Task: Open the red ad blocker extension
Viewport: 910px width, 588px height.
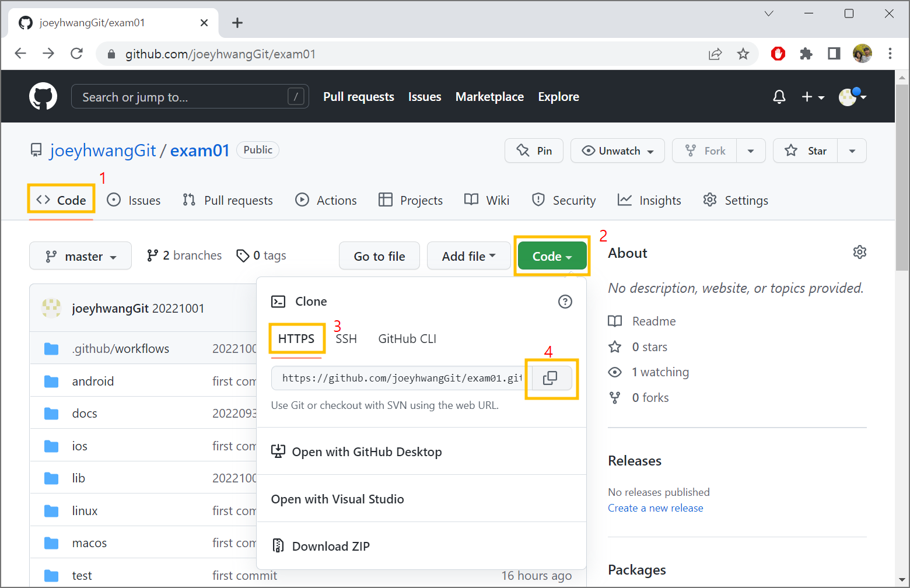Action: point(778,54)
